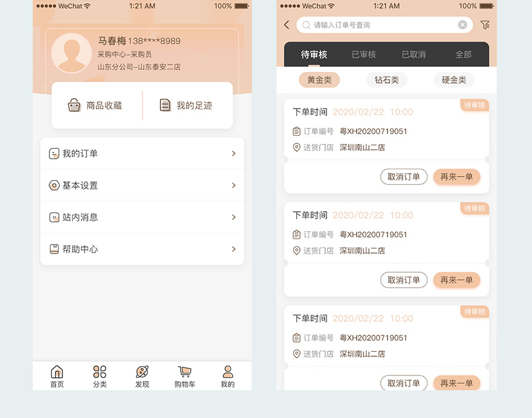Click 再来一单 in the second order card
The image size is (532, 418).
[x=457, y=280]
